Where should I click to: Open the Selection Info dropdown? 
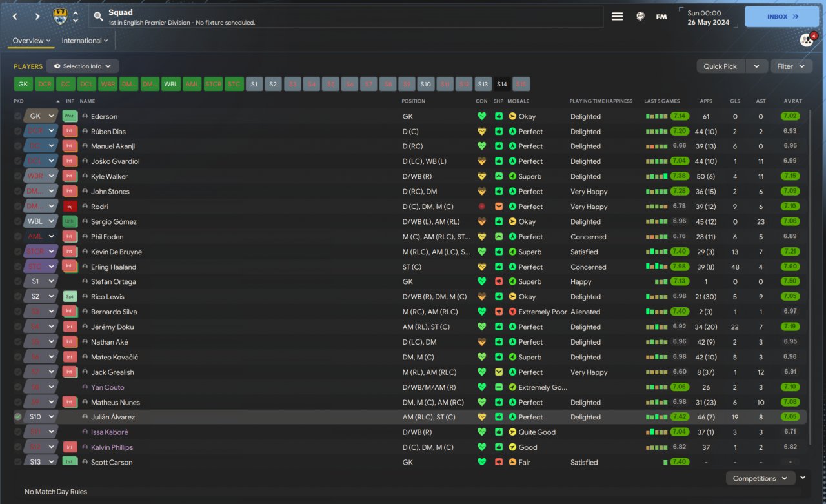[83, 66]
